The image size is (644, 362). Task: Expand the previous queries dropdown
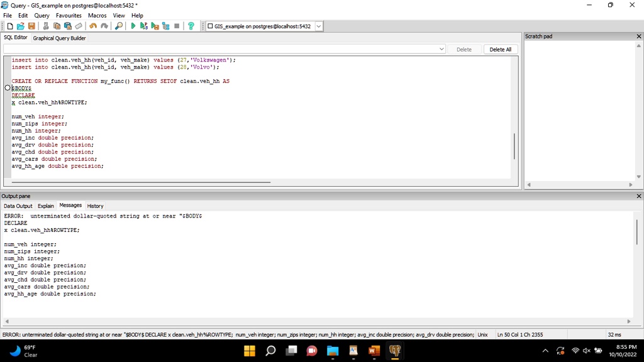tap(441, 49)
